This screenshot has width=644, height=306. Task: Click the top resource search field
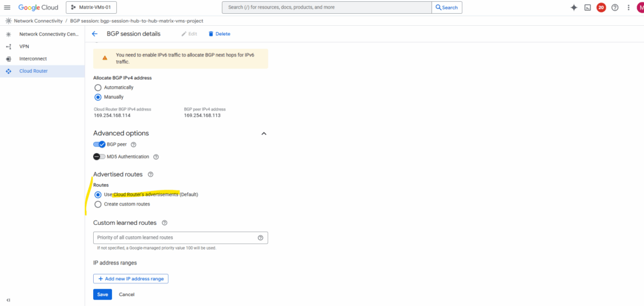(x=327, y=8)
